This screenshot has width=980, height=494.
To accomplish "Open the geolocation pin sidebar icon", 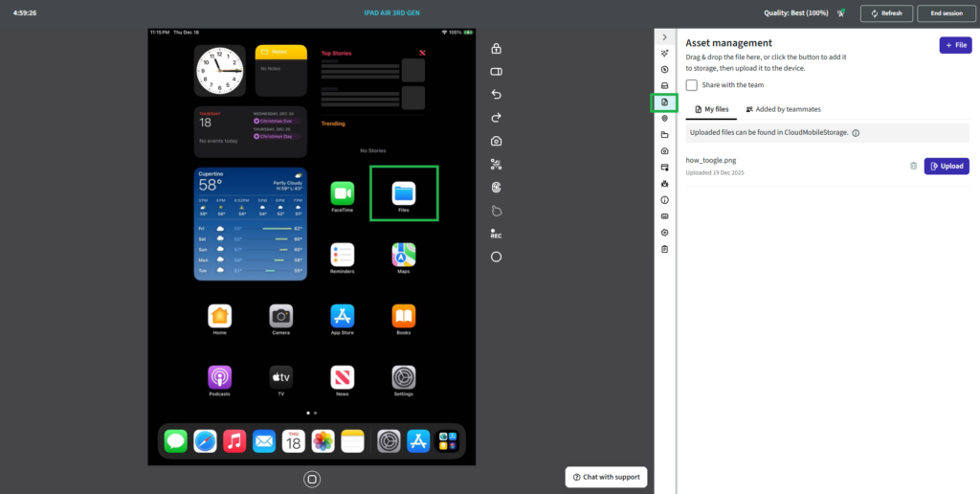I will pos(664,118).
